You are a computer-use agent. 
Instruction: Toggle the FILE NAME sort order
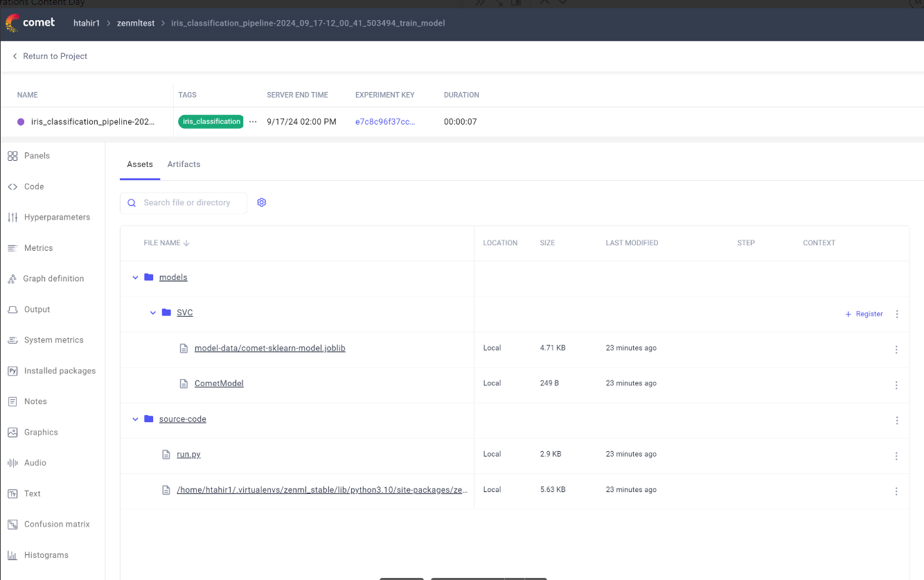point(166,243)
